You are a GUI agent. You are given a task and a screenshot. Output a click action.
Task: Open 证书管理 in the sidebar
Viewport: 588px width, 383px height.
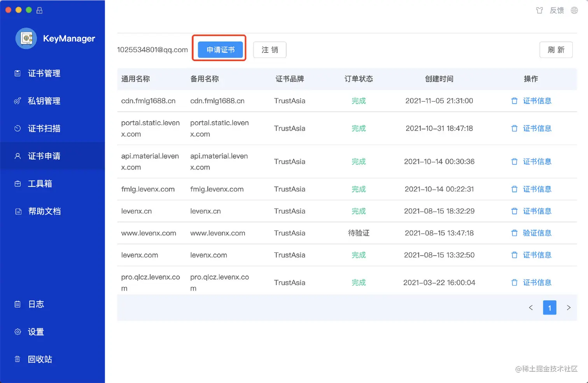pyautogui.click(x=52, y=73)
